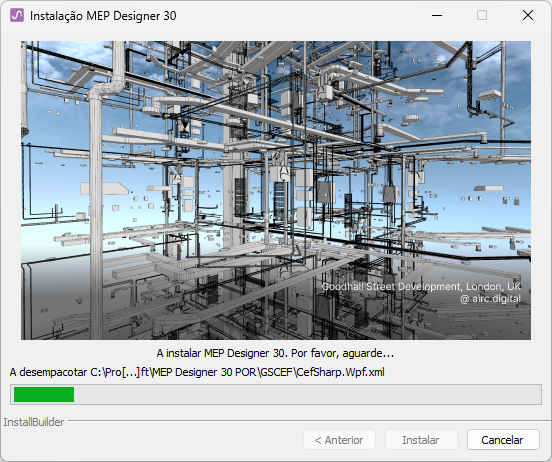The height and width of the screenshot is (462, 552).
Task: Click the 'Instalação MEP Designer 30' window title
Action: (x=103, y=16)
